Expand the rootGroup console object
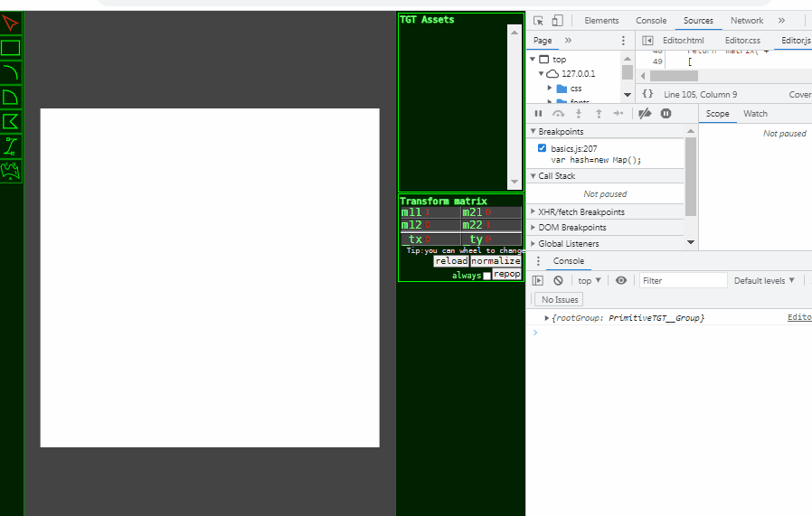 [546, 318]
